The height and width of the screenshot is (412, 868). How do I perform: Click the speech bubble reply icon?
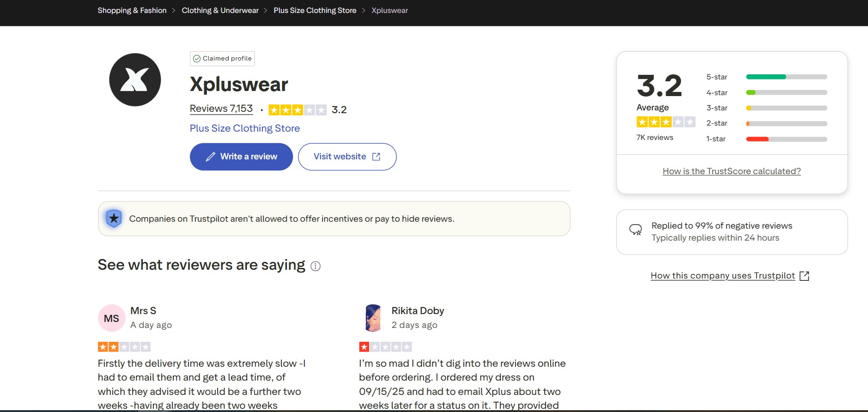(636, 230)
